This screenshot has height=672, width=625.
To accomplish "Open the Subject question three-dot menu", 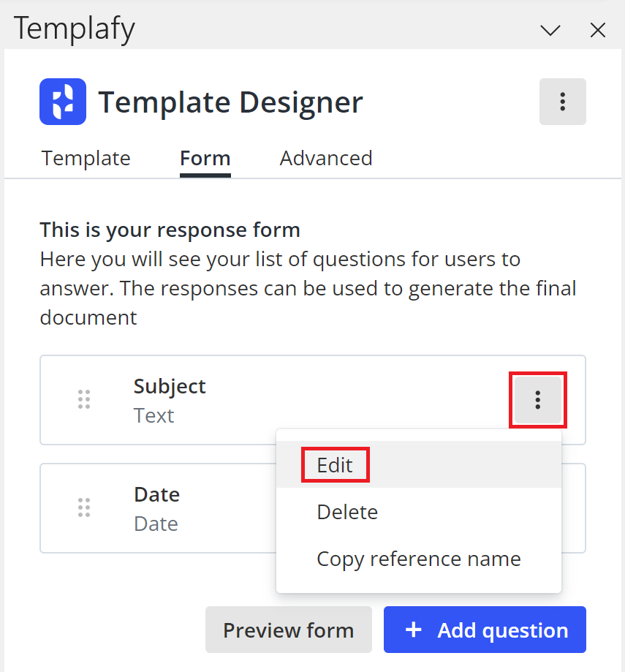I will coord(537,400).
